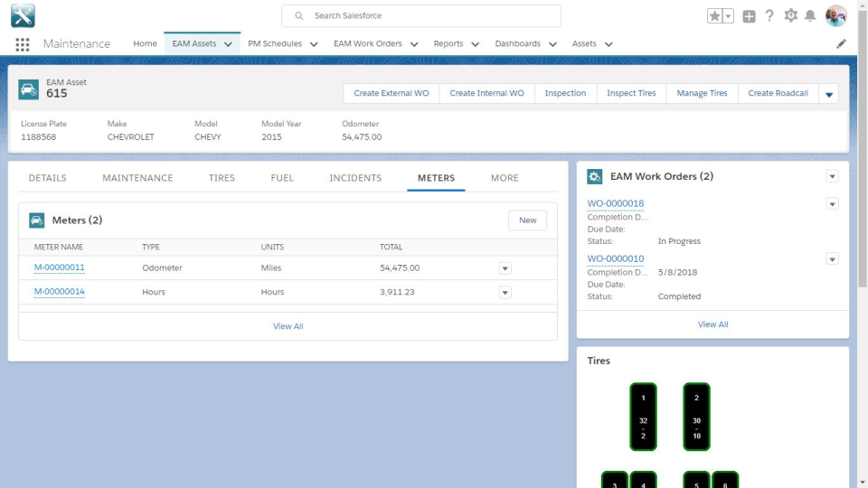This screenshot has width=868, height=488.
Task: Open meter link M-00000014
Action: click(60, 292)
